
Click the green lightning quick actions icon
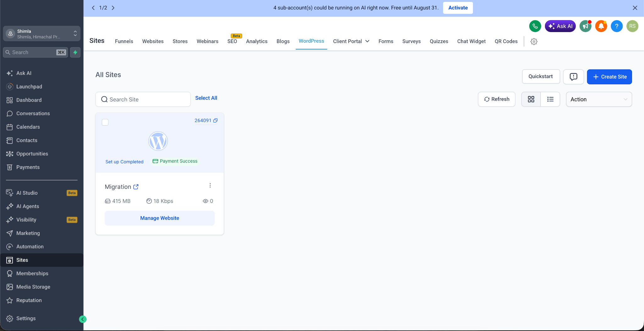pyautogui.click(x=75, y=52)
